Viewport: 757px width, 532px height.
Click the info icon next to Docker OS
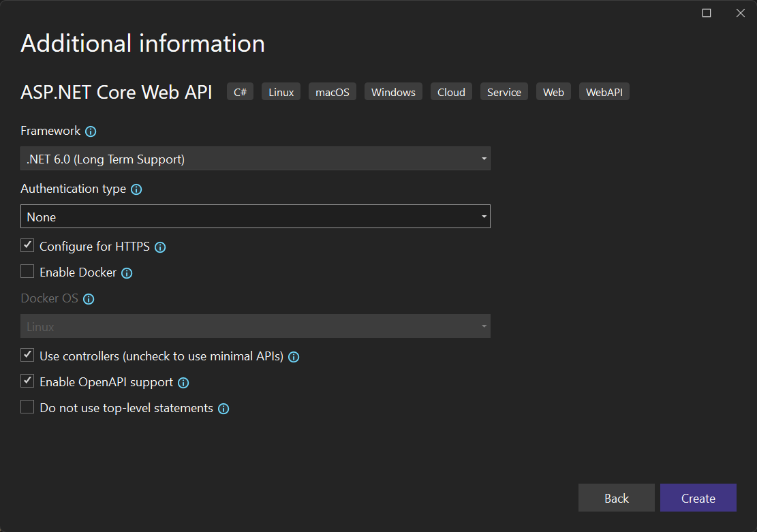(x=89, y=299)
